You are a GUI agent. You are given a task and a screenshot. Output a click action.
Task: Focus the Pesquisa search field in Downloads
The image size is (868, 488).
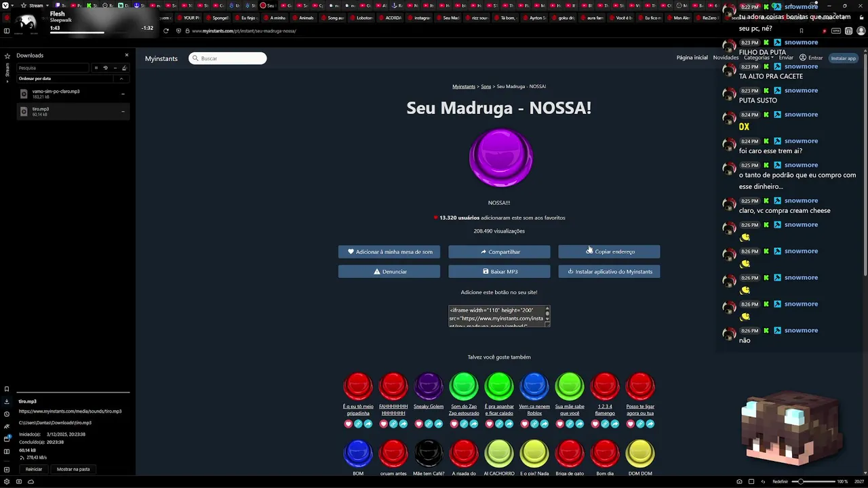coord(52,68)
